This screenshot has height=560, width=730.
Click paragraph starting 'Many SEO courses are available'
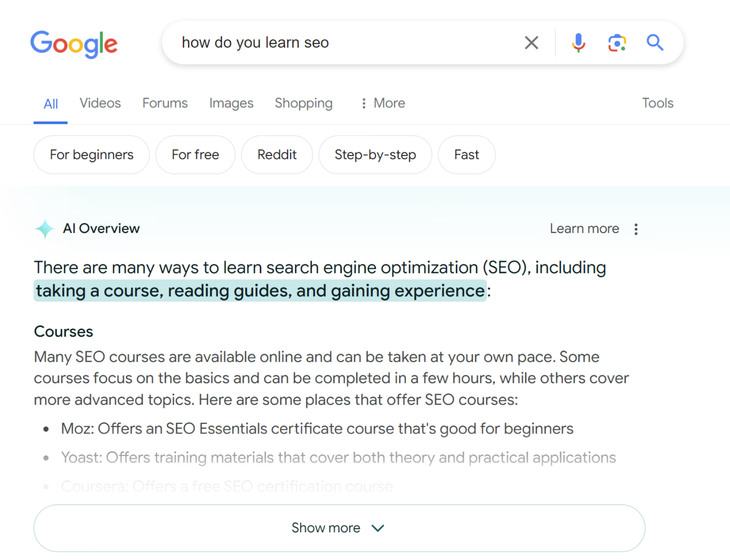click(x=331, y=378)
